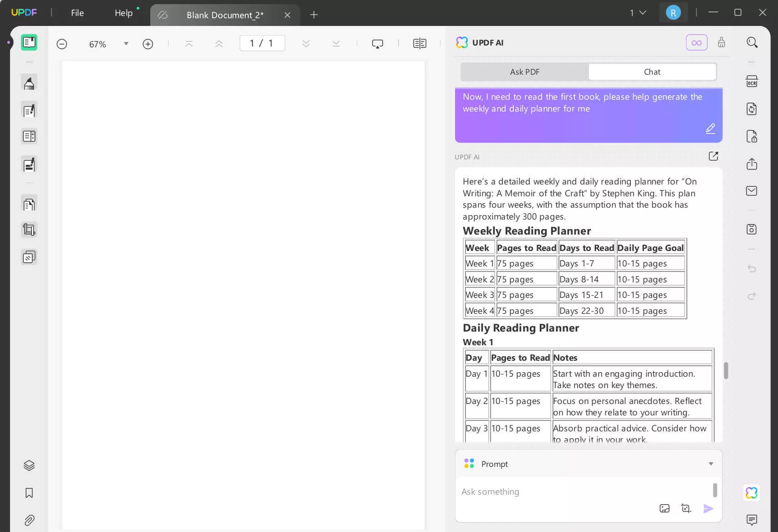
Task: Click the AI chat vertical scrollbar
Action: [x=726, y=371]
